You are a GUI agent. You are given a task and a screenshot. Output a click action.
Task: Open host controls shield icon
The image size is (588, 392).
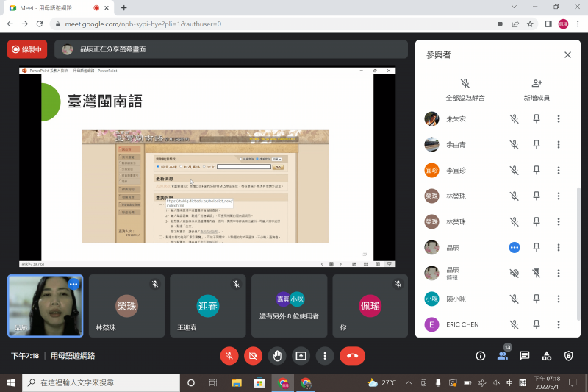[x=568, y=356]
